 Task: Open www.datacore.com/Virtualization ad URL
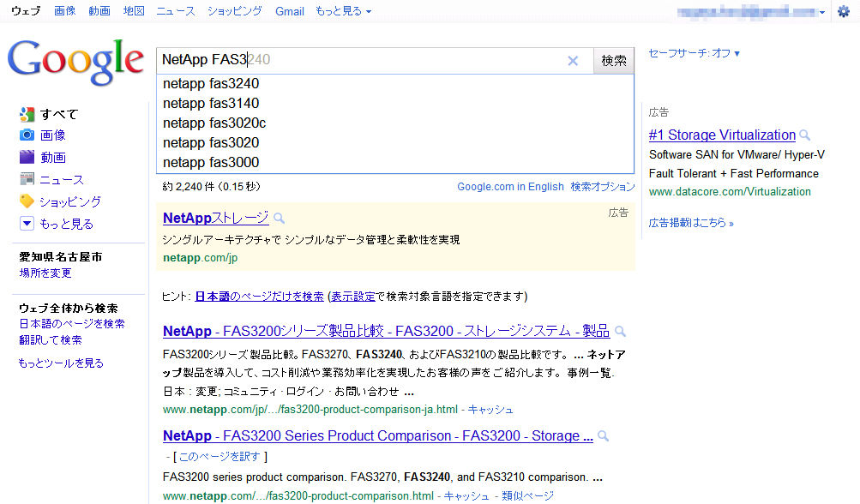pos(730,192)
